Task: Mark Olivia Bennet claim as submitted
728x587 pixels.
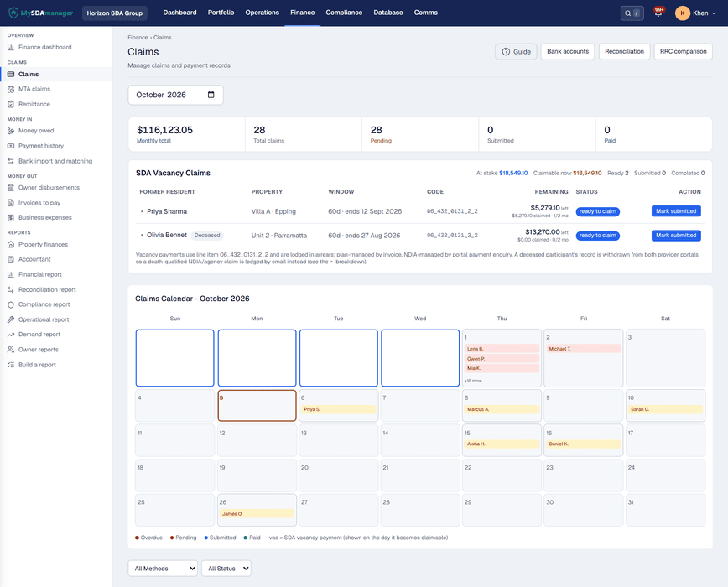Action: click(x=676, y=236)
